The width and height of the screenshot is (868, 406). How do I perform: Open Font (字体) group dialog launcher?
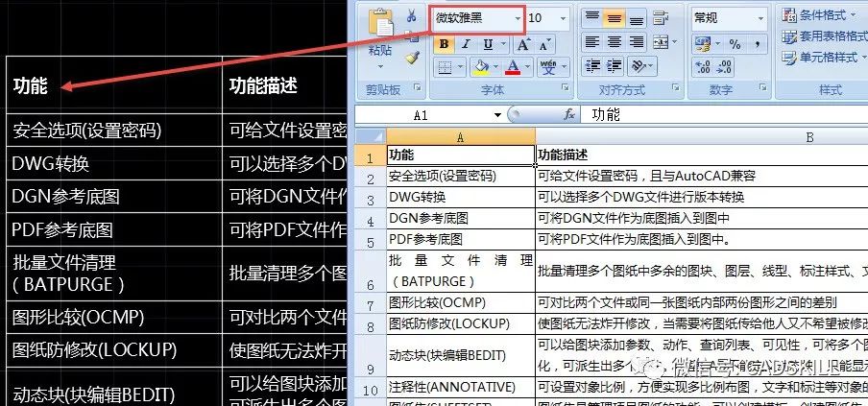click(x=566, y=87)
